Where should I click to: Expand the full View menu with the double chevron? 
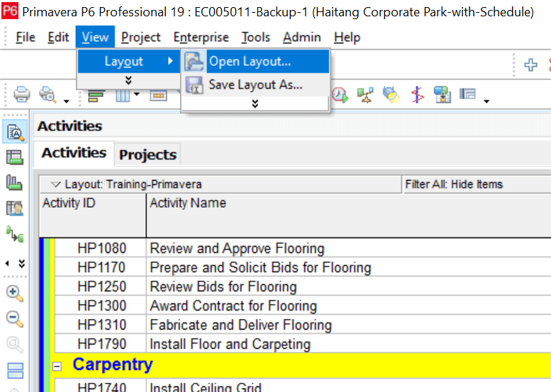click(x=128, y=80)
